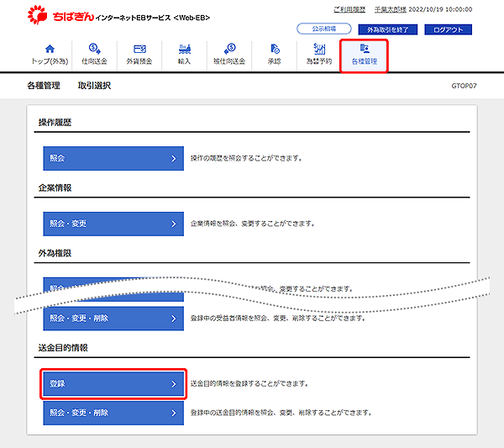504x448 pixels.
Task: Click the 操作履歴 section heading
Action: click(x=55, y=123)
